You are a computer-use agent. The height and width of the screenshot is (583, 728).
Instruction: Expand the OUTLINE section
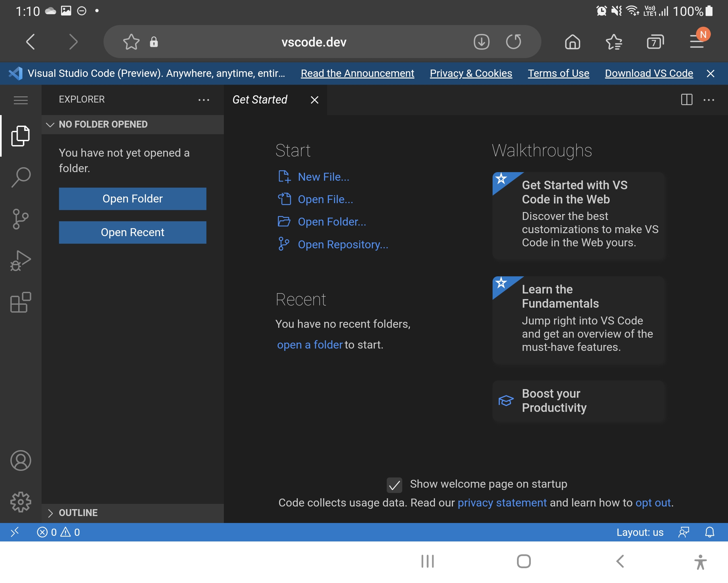(132, 513)
